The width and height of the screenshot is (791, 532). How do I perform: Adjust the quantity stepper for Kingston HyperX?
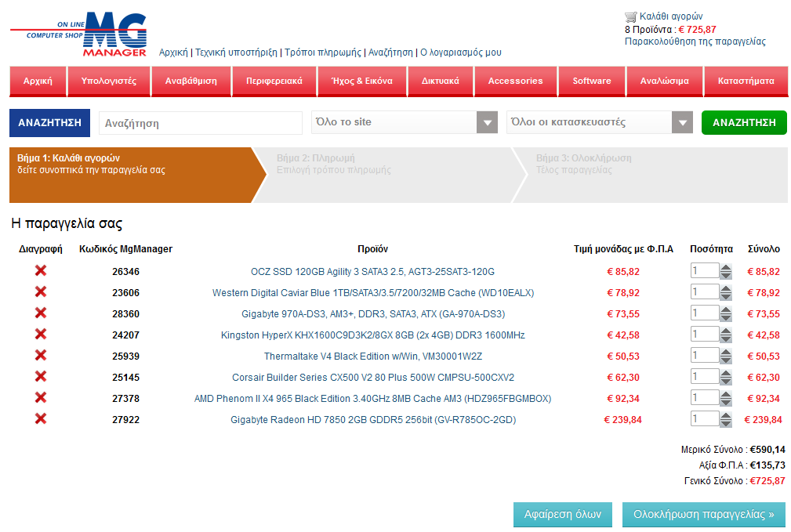pyautogui.click(x=726, y=335)
